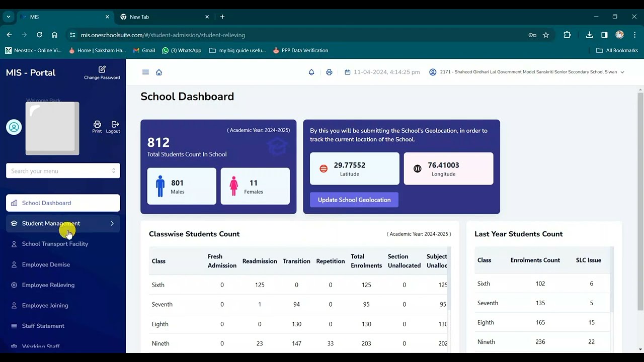
Task: Open Chrome tab search dropdown
Action: coord(9,17)
